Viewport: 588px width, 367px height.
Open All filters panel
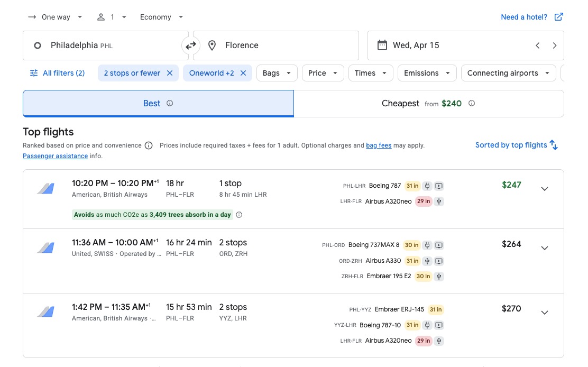[x=57, y=73]
